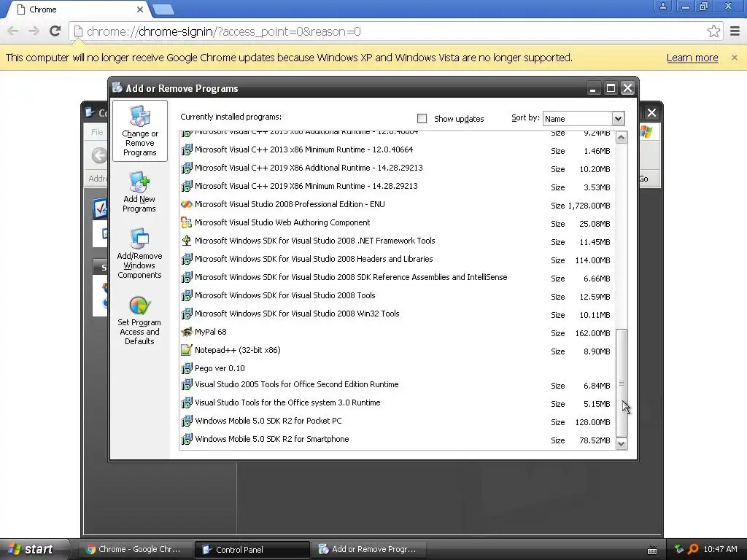Select icon of VS Tools for Office system 3.0 Runtime

click(x=186, y=402)
